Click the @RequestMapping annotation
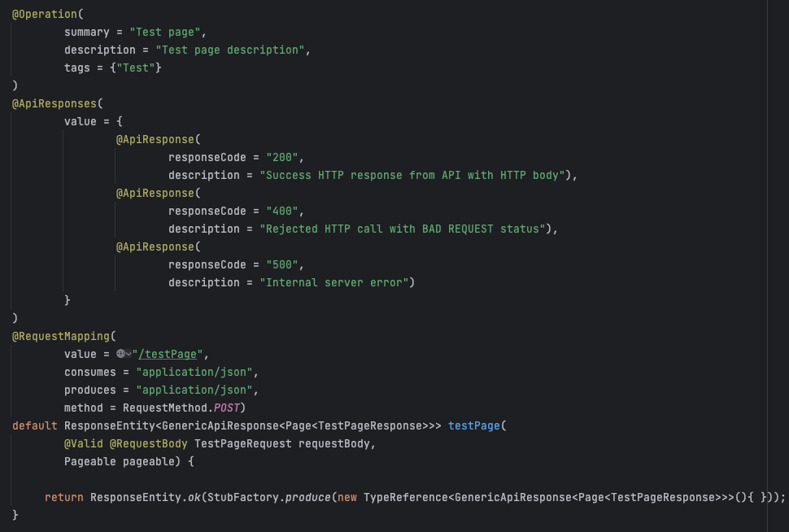The width and height of the screenshot is (789, 532). click(x=60, y=336)
